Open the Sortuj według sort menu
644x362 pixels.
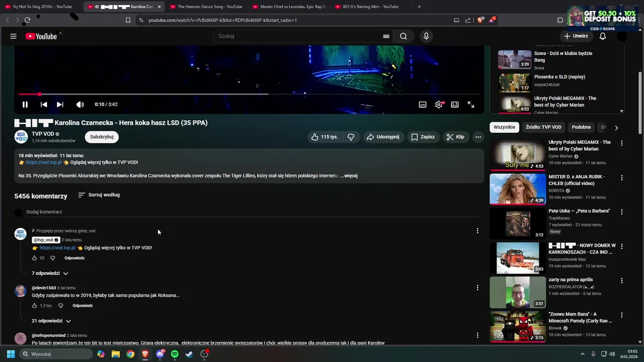[x=99, y=195]
